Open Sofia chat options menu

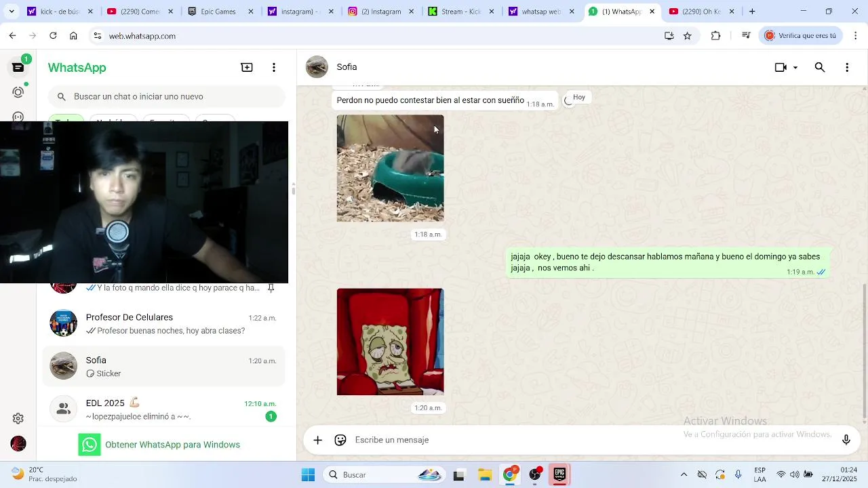[x=847, y=67]
